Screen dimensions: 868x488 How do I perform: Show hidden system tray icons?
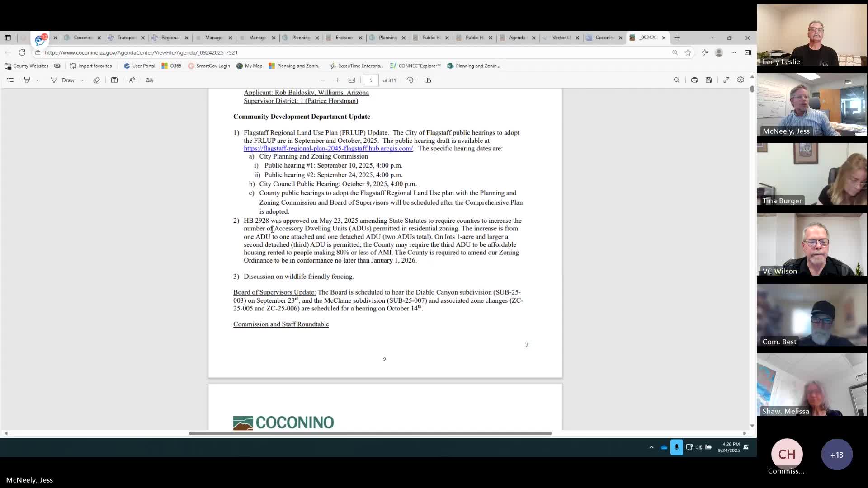click(651, 447)
